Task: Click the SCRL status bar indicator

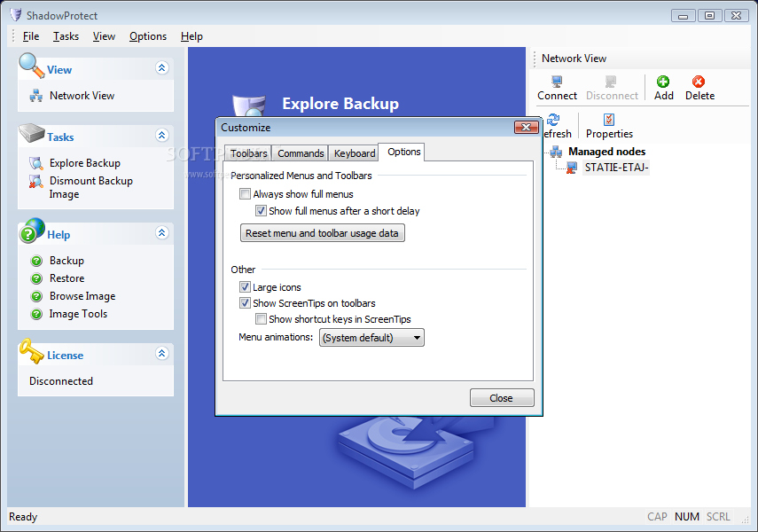Action: pyautogui.click(x=718, y=517)
